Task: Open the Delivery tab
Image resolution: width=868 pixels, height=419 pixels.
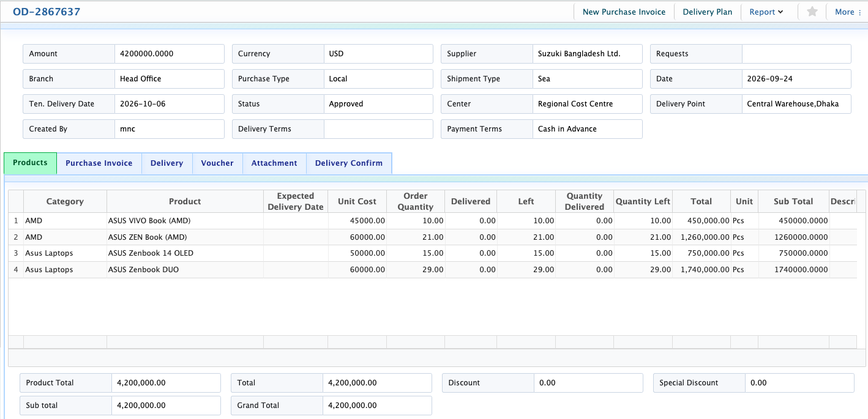Action: point(166,163)
